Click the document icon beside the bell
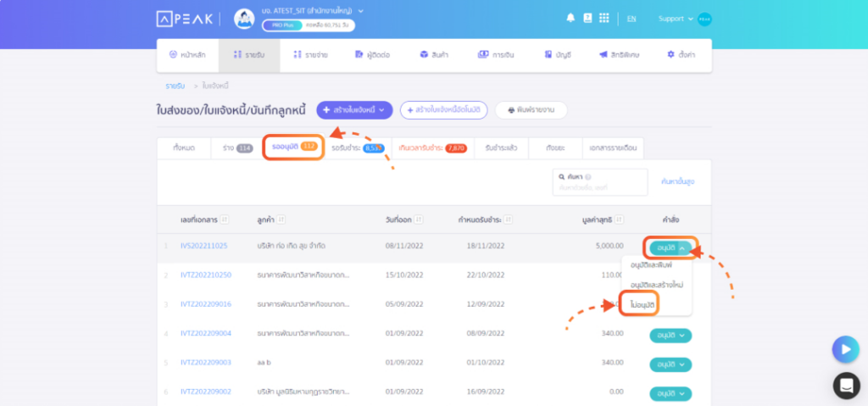This screenshot has height=406, width=868. (x=587, y=19)
